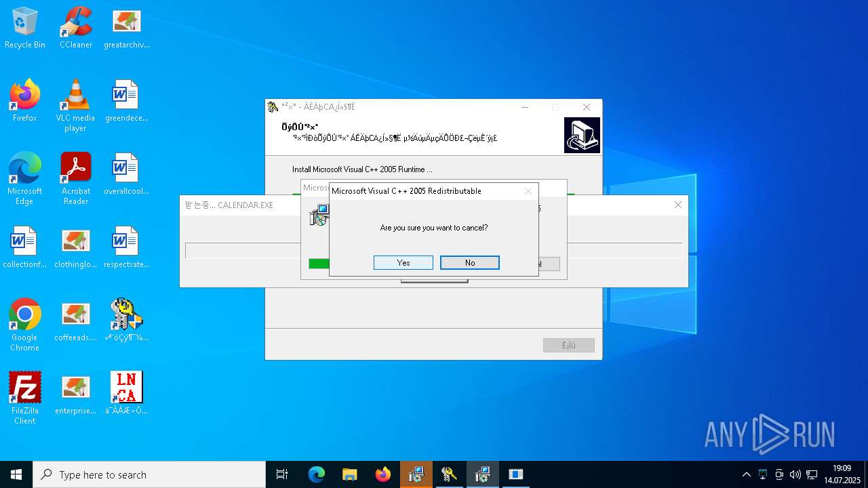Open the clock and date flyout
868x488 pixels.
842,474
